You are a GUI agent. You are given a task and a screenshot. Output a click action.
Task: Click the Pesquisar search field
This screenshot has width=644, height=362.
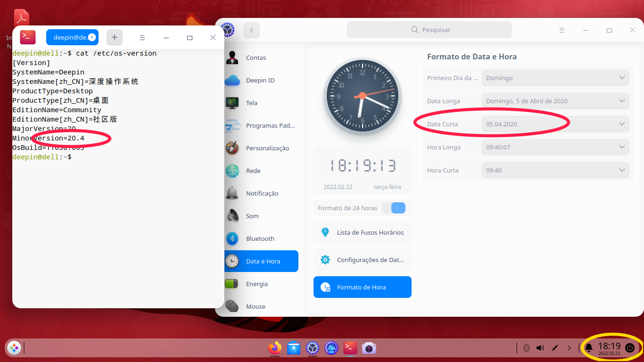click(x=429, y=30)
